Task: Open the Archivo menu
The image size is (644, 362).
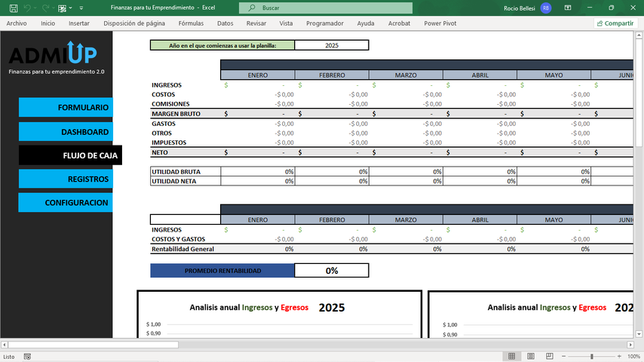Action: coord(17,23)
